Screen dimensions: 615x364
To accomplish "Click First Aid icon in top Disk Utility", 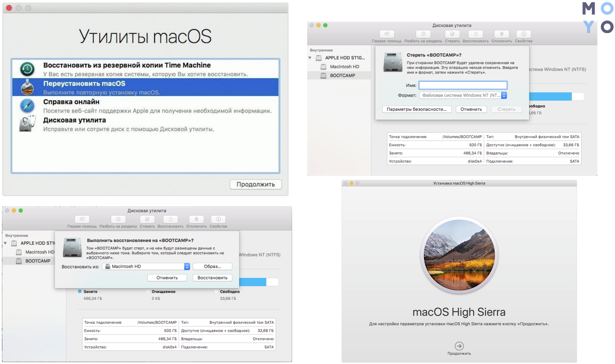I will pyautogui.click(x=387, y=34).
